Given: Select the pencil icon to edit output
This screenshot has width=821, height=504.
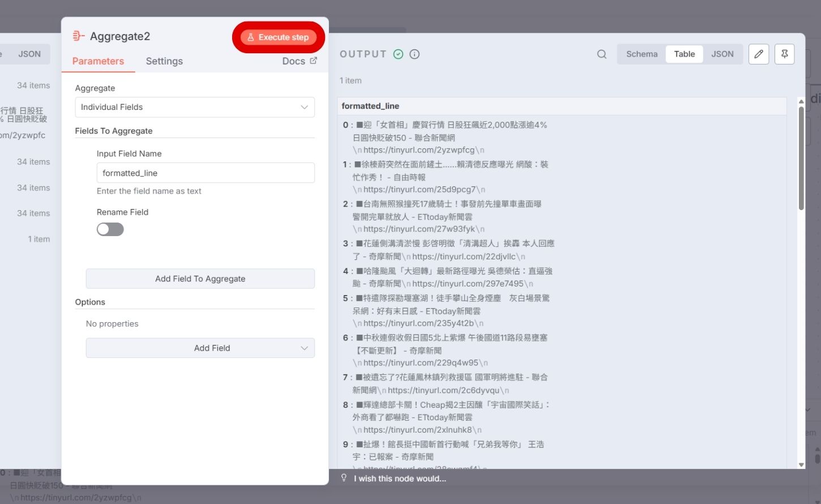Looking at the screenshot, I should 759,54.
